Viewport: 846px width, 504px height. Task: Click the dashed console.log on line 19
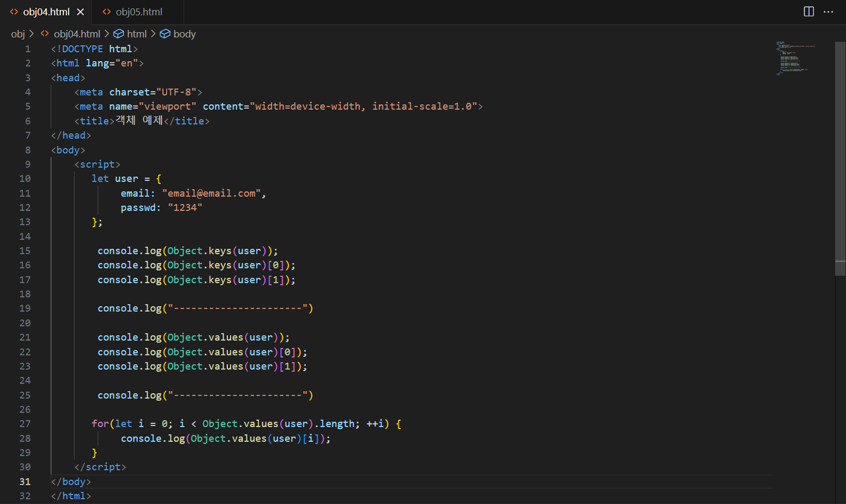(x=205, y=308)
